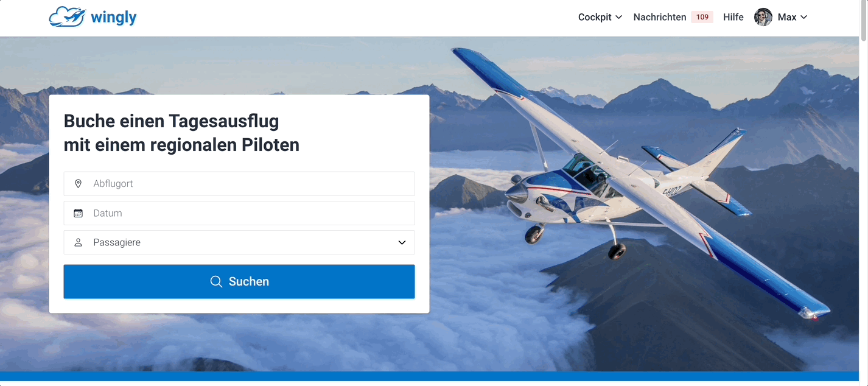Click the calendar icon in Datum field
This screenshot has width=868, height=386.
point(78,213)
